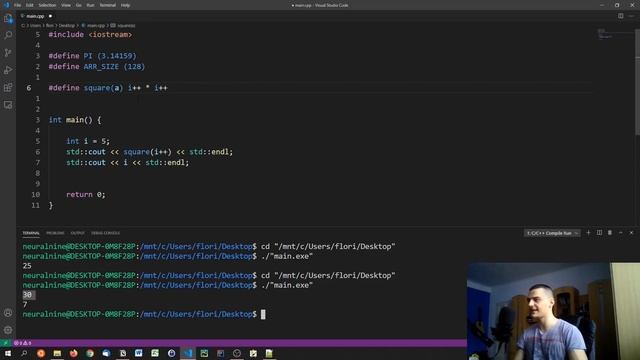The width and height of the screenshot is (640, 360).
Task: Click the unsaved dot on main.cpp tab
Action: [x=50, y=16]
